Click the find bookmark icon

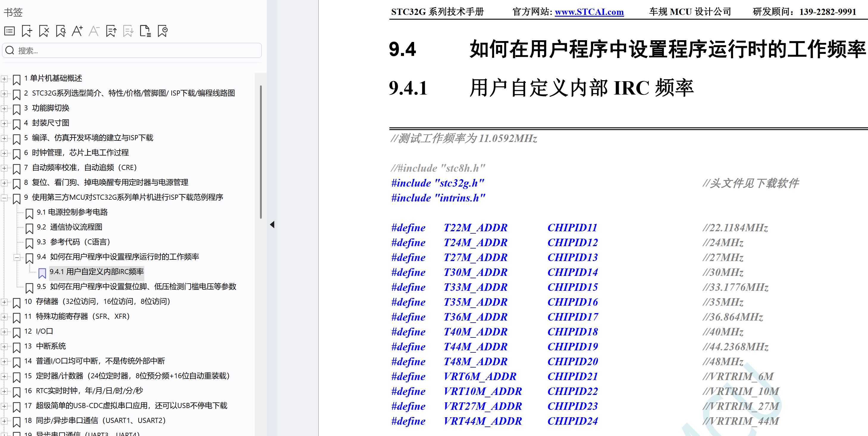click(x=61, y=31)
